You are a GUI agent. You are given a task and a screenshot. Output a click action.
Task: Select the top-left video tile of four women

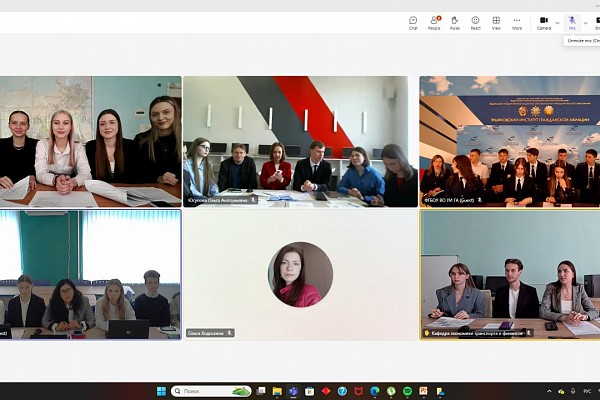click(x=91, y=142)
